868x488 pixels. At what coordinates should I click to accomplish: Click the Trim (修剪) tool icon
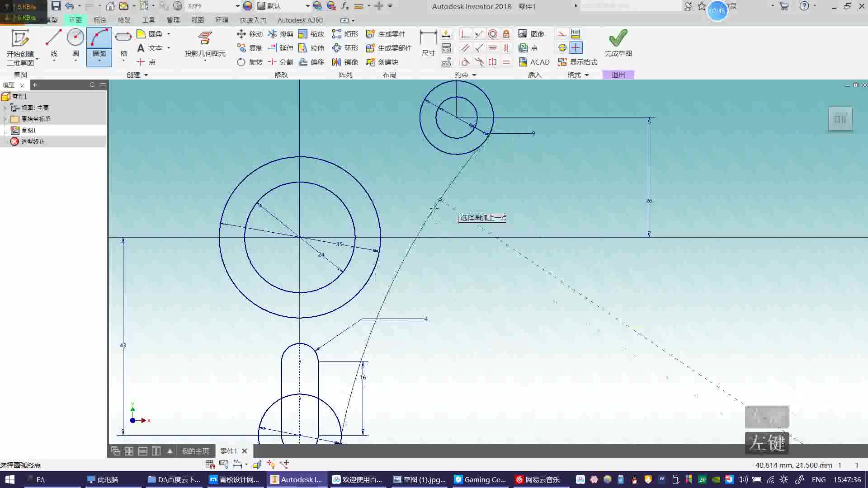[273, 34]
